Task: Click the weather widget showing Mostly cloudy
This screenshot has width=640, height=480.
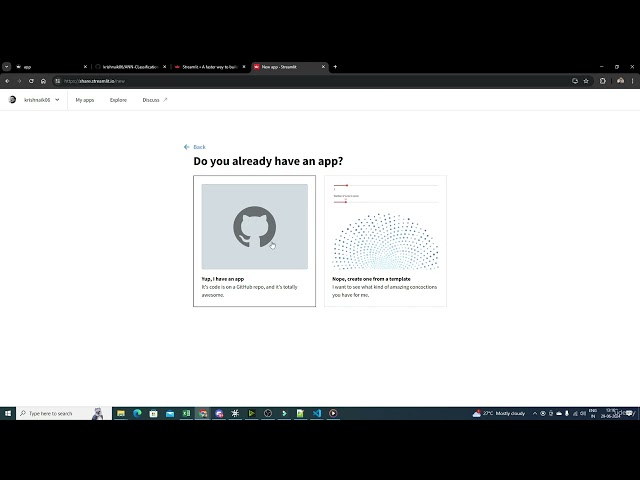Action: tap(498, 413)
